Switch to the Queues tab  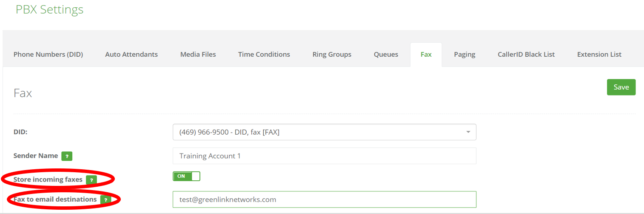tap(386, 55)
